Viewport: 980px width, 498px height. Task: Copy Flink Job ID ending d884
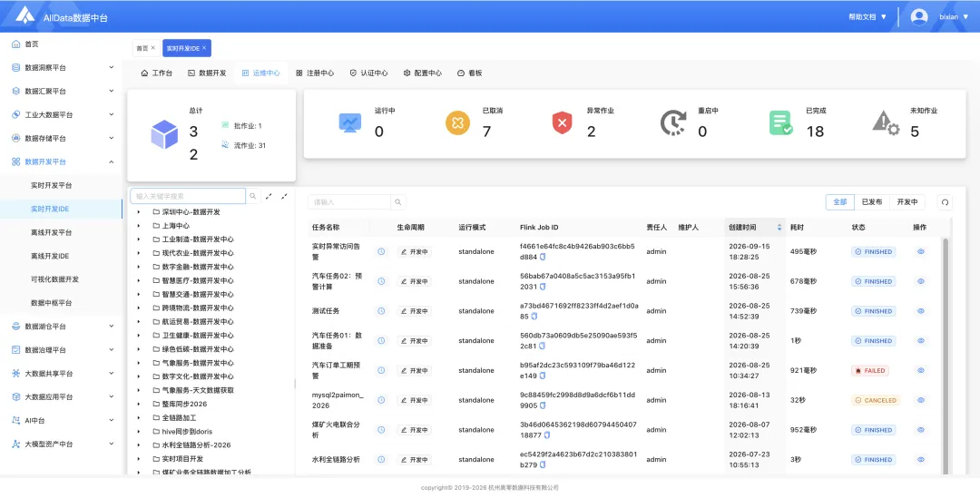click(543, 257)
